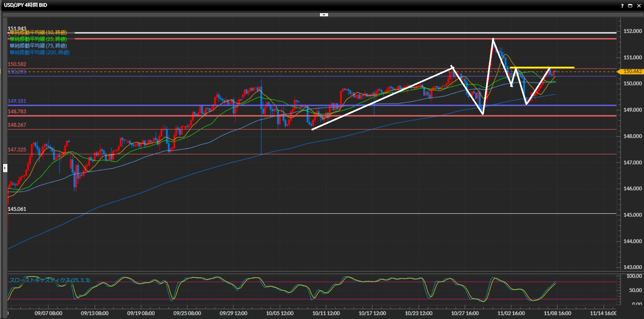This screenshot has height=319, width=644.
Task: Select the 145.061 white line label
Action: click(x=17, y=209)
